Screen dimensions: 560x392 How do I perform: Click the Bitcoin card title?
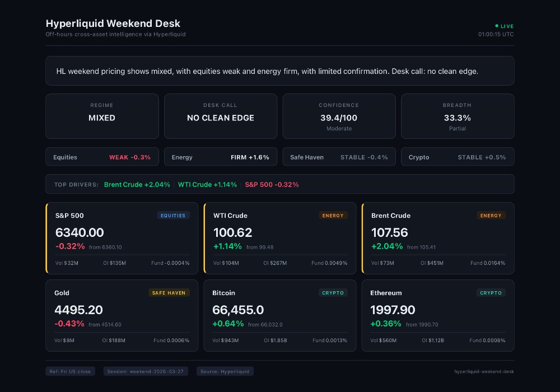click(223, 293)
